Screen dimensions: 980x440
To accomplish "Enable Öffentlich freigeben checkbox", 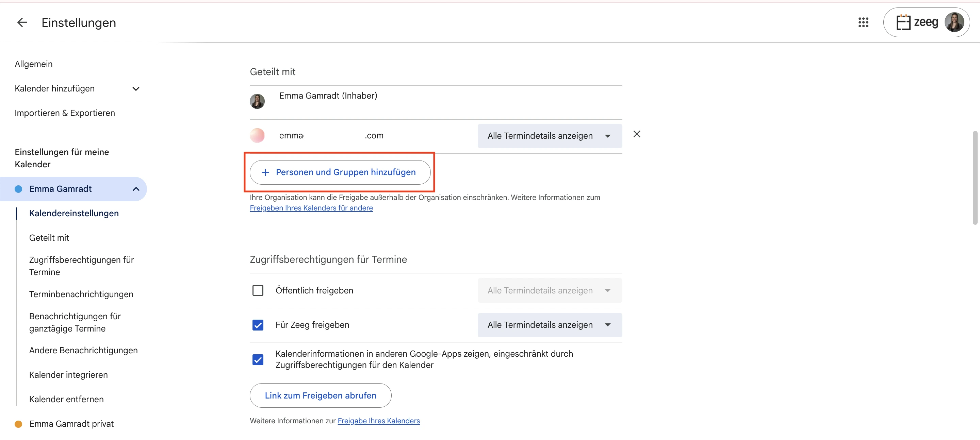I will click(258, 290).
